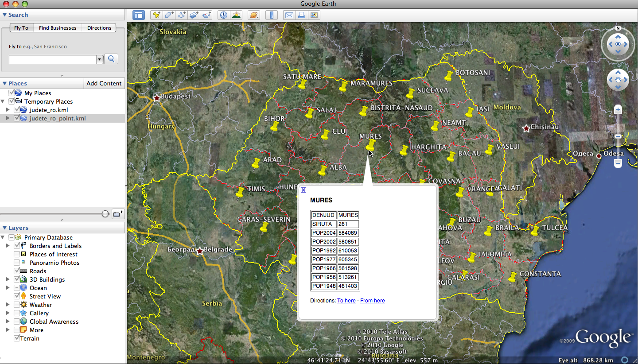Toggle the Temporary Places checkbox
638x364 pixels.
tap(12, 101)
